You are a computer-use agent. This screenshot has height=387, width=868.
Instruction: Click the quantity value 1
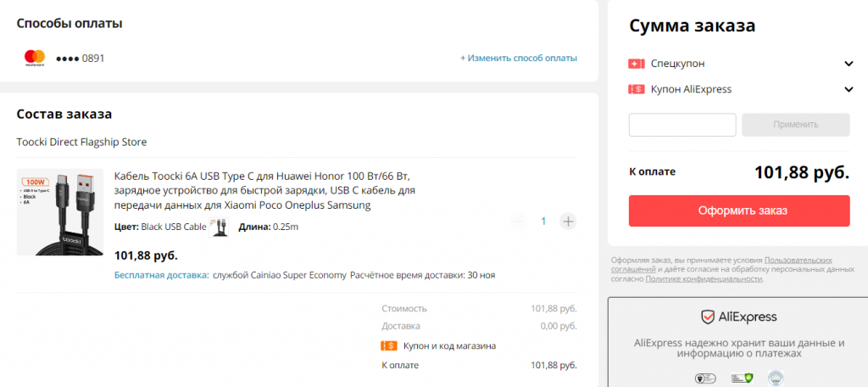click(x=543, y=222)
